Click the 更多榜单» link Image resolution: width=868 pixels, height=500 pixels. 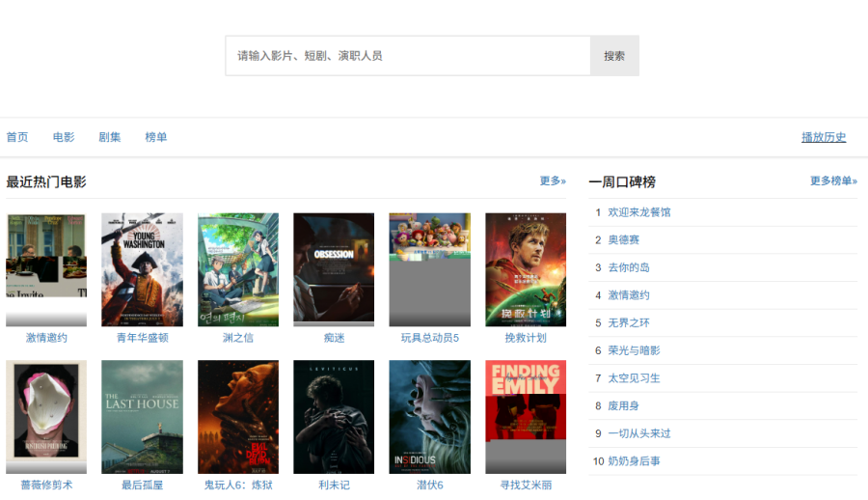tap(833, 181)
